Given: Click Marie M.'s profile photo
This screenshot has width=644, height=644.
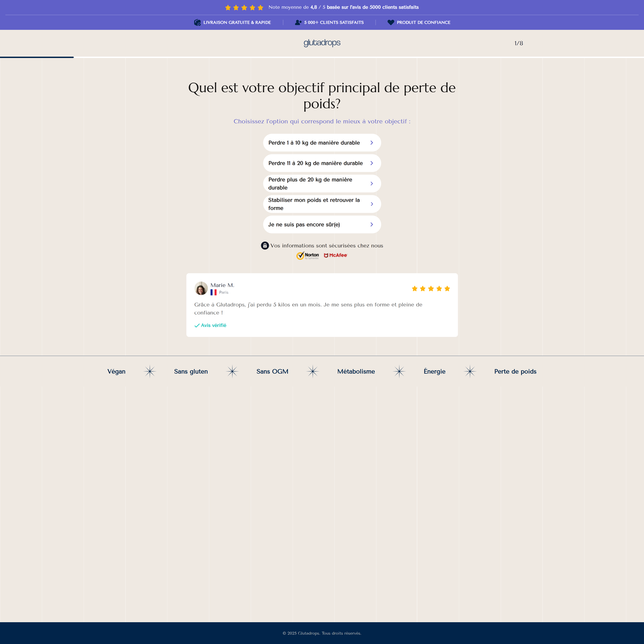Looking at the screenshot, I should pyautogui.click(x=201, y=288).
